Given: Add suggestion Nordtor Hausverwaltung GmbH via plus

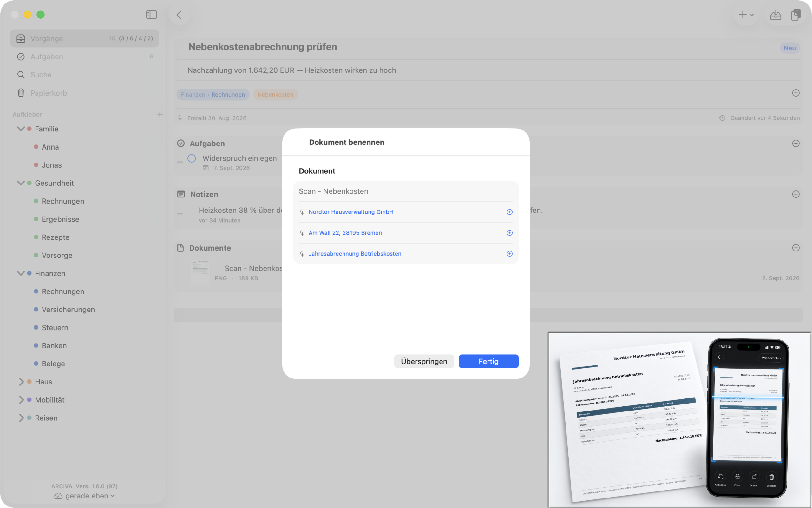Looking at the screenshot, I should click(509, 212).
